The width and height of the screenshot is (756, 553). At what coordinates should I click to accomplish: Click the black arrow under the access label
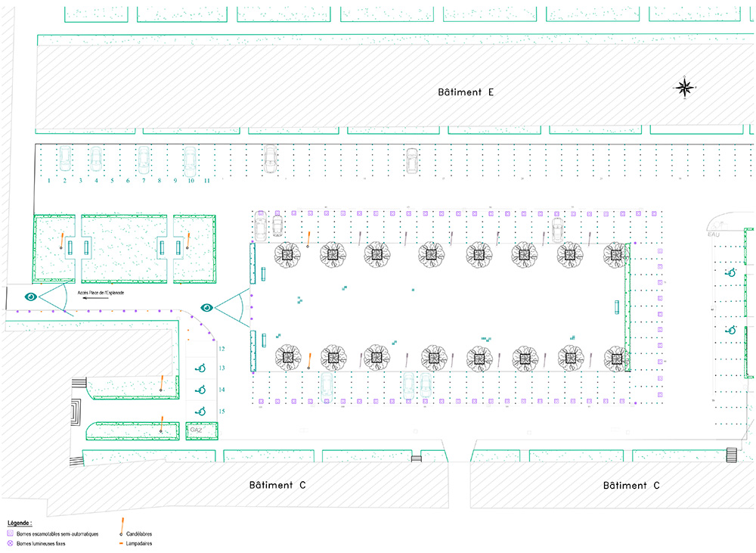(94, 299)
